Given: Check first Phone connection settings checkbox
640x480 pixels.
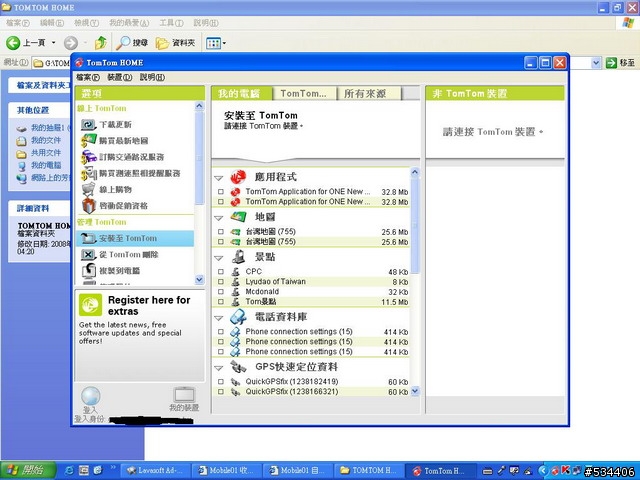Looking at the screenshot, I should click(x=221, y=332).
